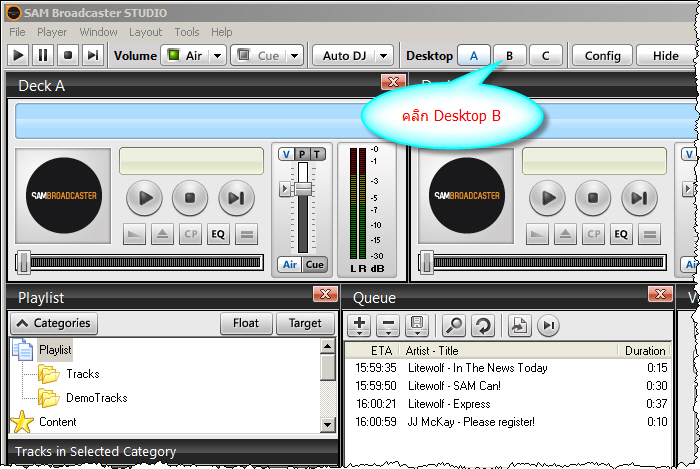Viewport: 700px width, 469px height.
Task: Click second deck track position seek bar
Action: tap(542, 262)
